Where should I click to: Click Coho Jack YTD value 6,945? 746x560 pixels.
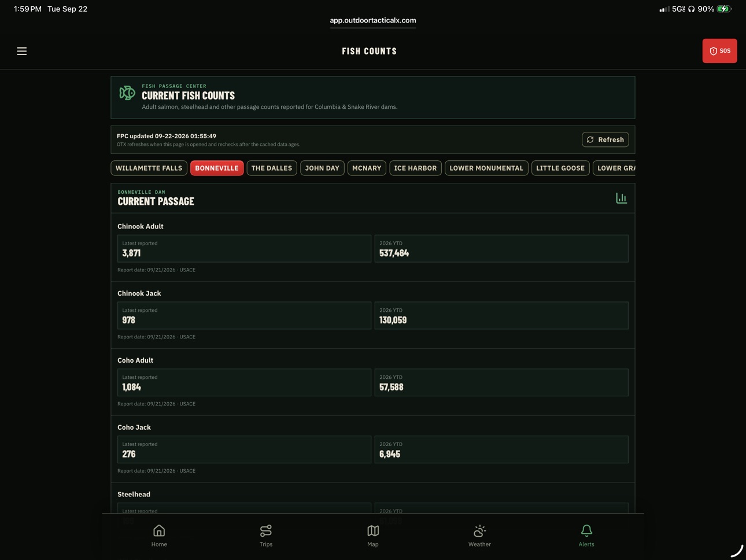[390, 454]
